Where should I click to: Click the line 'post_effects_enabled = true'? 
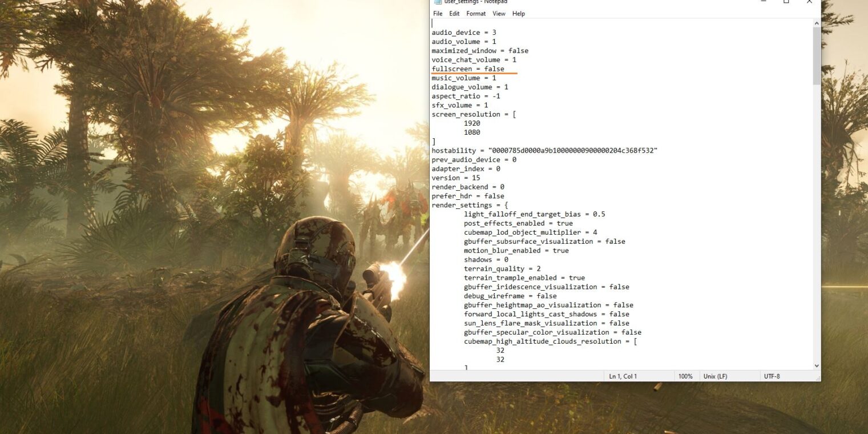coord(518,223)
